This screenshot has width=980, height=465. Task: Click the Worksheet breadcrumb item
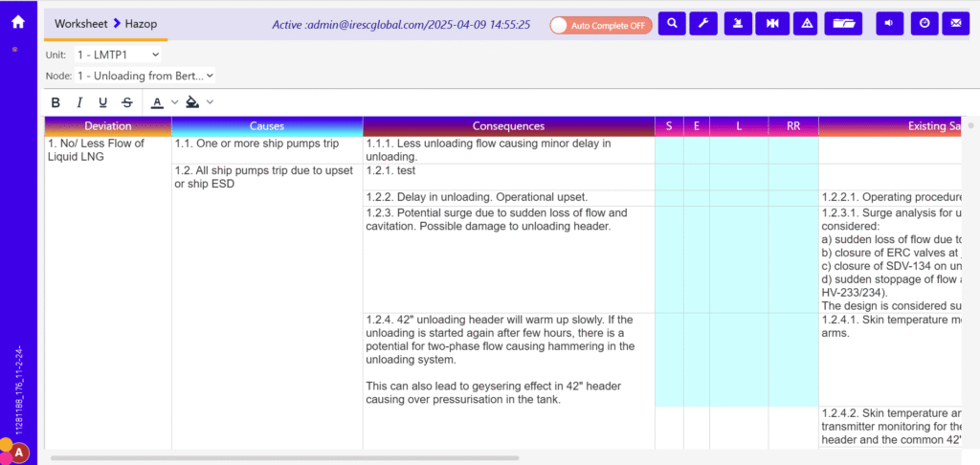(81, 23)
